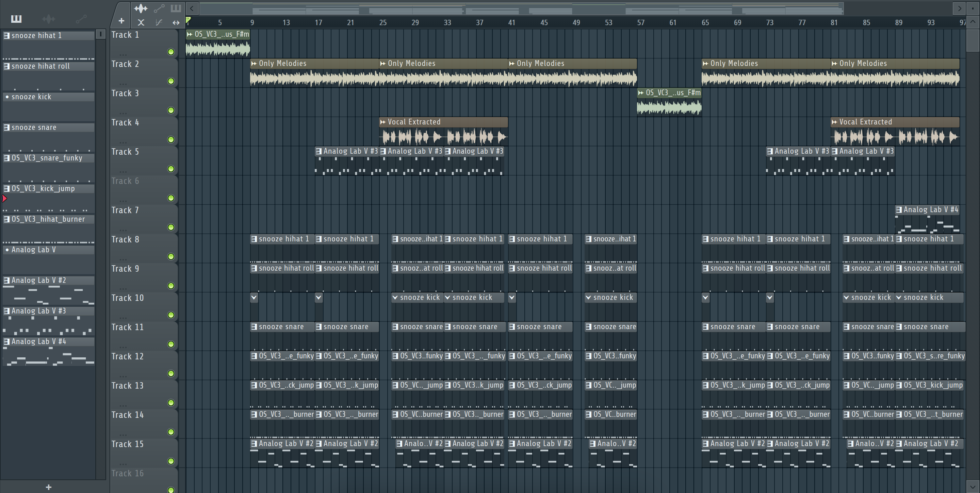This screenshot has height=493, width=980.
Task: Mute Track 10 using its green LED
Action: click(171, 315)
